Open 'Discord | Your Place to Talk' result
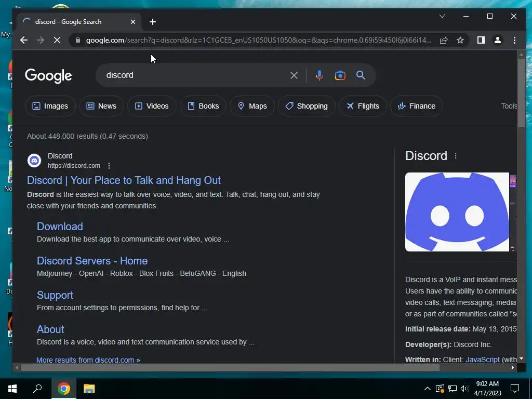 (x=124, y=180)
